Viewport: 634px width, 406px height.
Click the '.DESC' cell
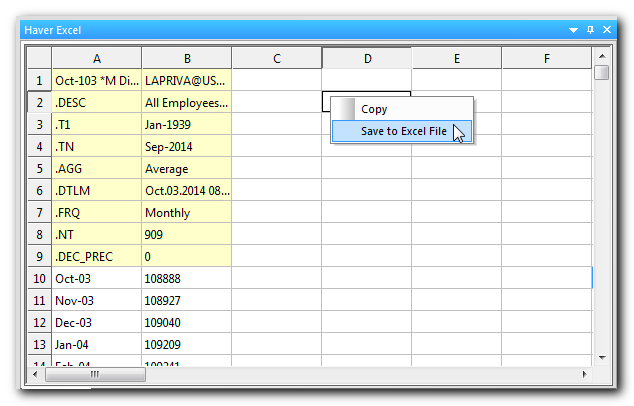pyautogui.click(x=97, y=102)
